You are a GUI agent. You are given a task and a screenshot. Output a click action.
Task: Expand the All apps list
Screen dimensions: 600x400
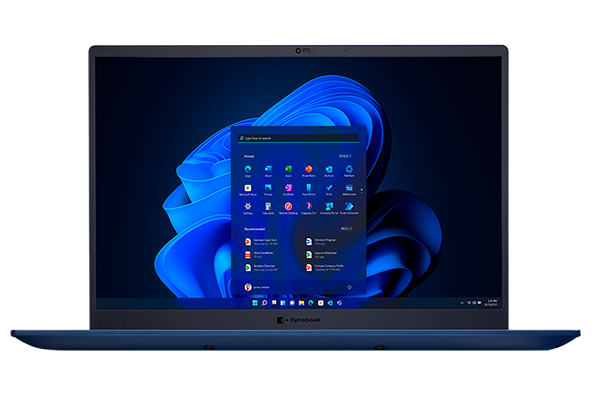[x=344, y=156]
